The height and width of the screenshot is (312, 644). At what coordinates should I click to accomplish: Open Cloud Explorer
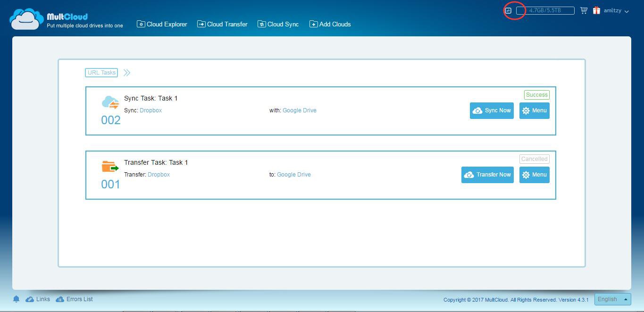click(x=162, y=24)
